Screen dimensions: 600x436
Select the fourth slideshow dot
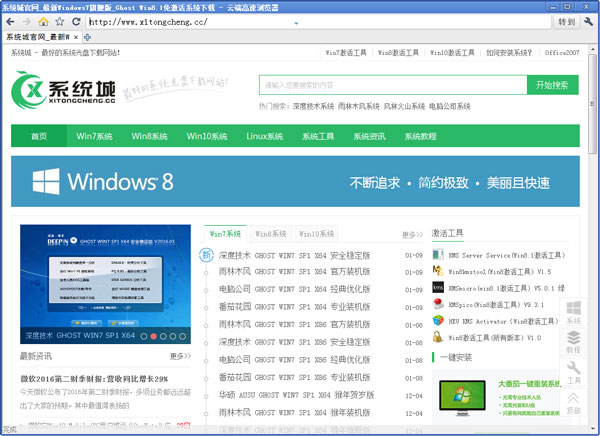coord(173,336)
